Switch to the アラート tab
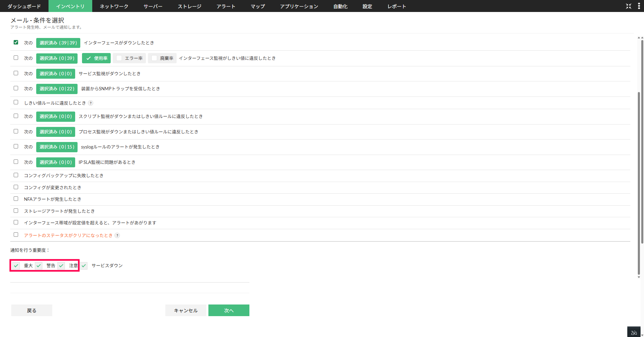The width and height of the screenshot is (644, 337). click(226, 6)
